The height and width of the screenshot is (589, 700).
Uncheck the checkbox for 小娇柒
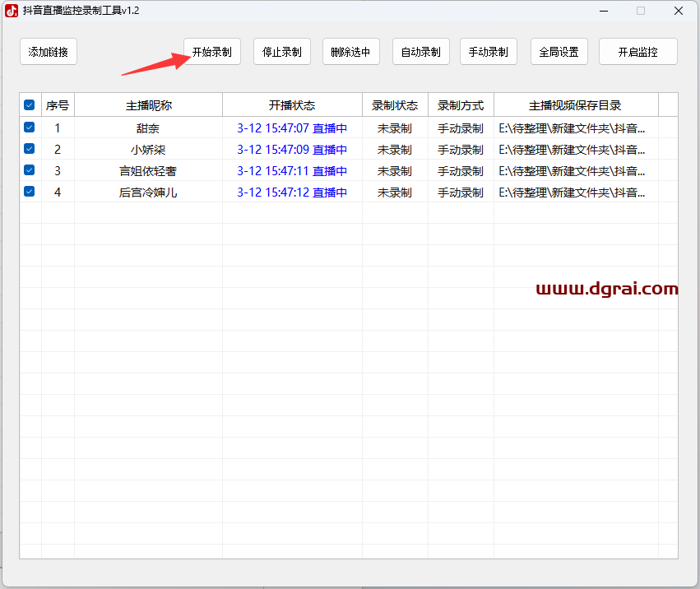pyautogui.click(x=30, y=149)
